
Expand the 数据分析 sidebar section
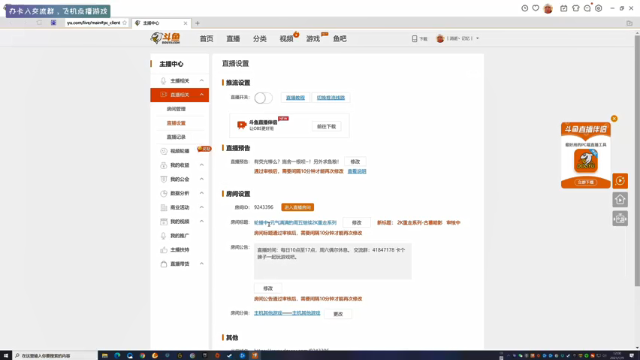click(x=202, y=193)
